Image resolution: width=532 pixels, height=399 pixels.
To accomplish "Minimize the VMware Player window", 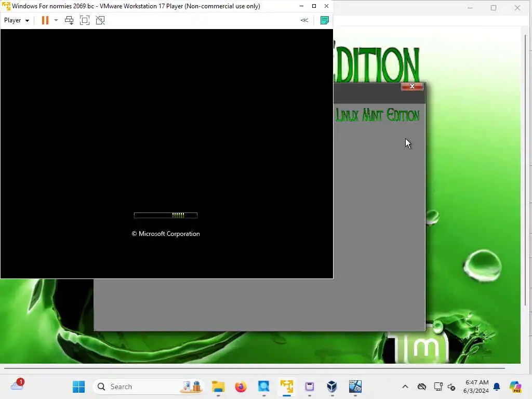I will pos(301,6).
